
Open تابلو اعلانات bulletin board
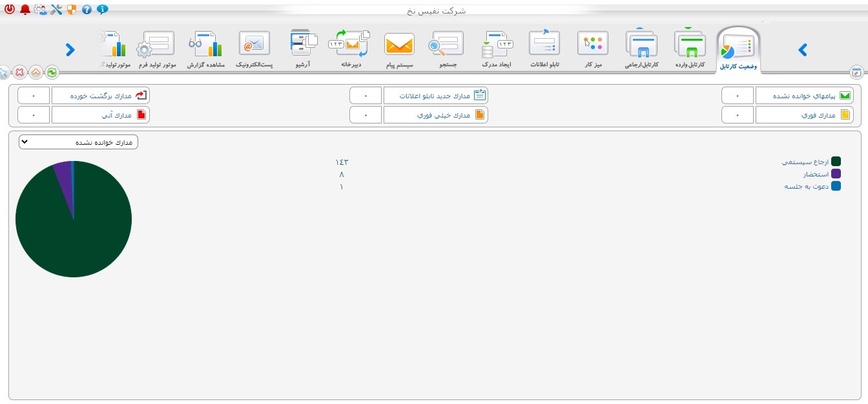pos(544,49)
